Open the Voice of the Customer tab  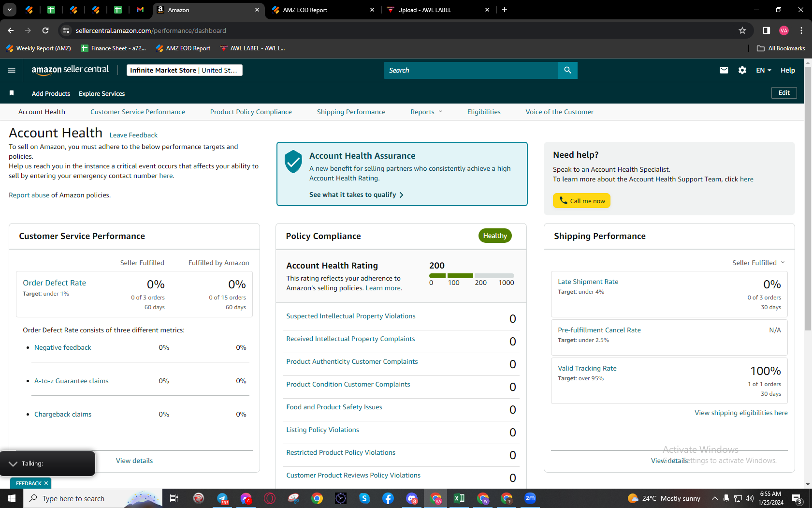(560, 112)
